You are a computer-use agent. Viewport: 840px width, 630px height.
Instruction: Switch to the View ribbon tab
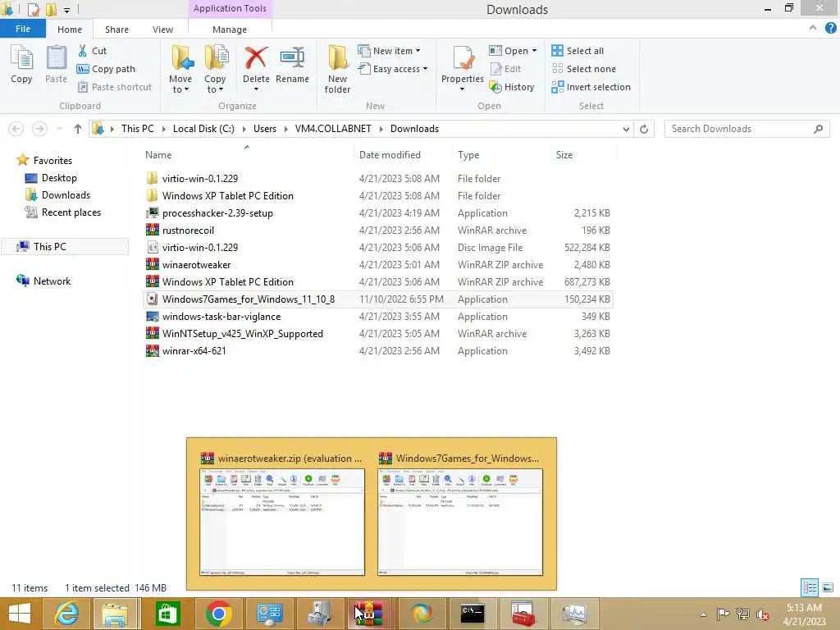click(162, 30)
